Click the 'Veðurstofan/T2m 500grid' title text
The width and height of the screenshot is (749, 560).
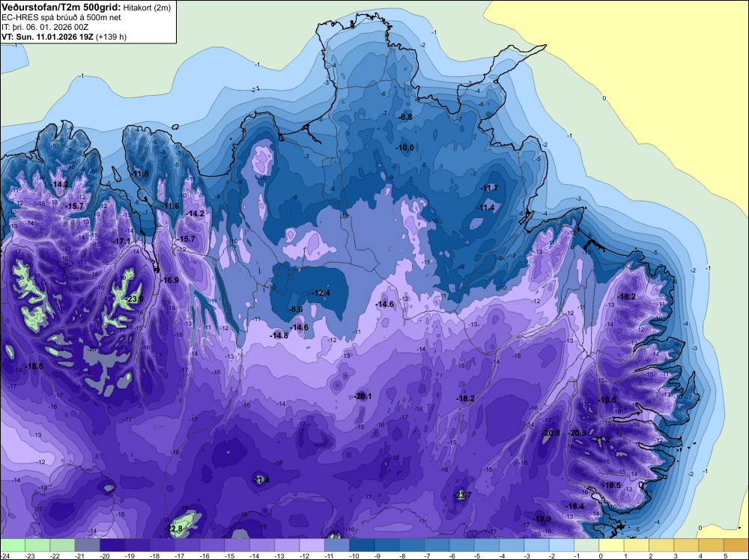(61, 7)
